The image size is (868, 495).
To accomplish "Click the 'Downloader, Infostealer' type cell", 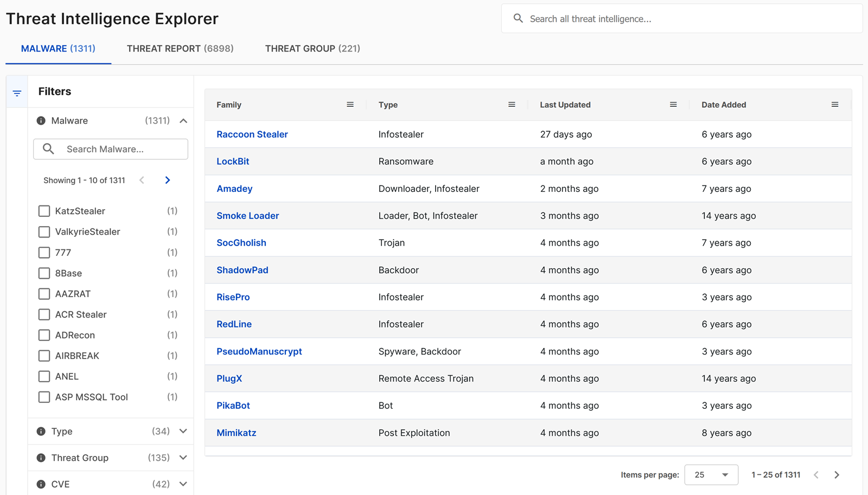I will [429, 189].
